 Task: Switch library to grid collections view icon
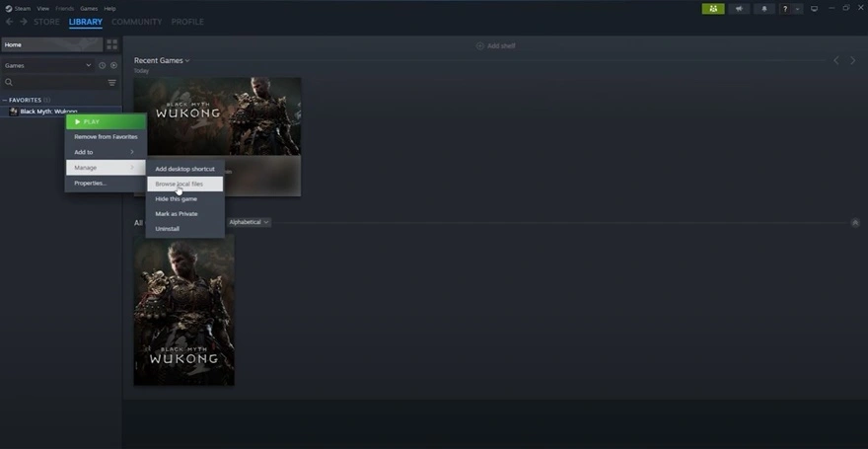point(111,44)
